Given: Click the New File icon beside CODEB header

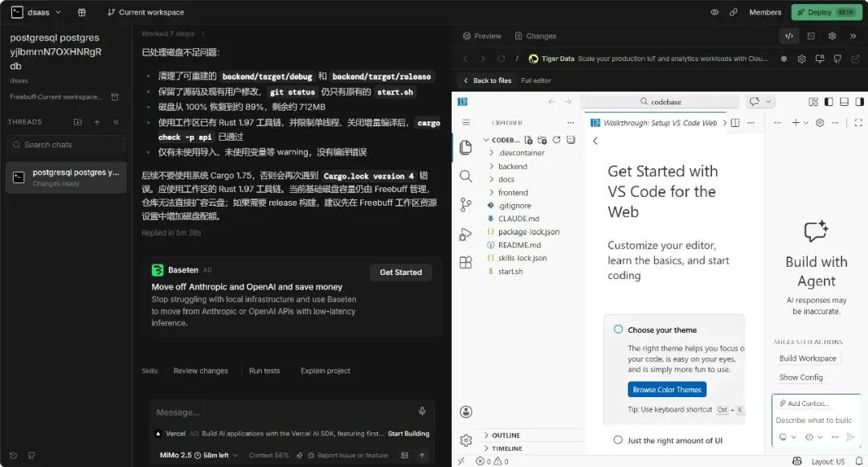Looking at the screenshot, I should pyautogui.click(x=529, y=140).
